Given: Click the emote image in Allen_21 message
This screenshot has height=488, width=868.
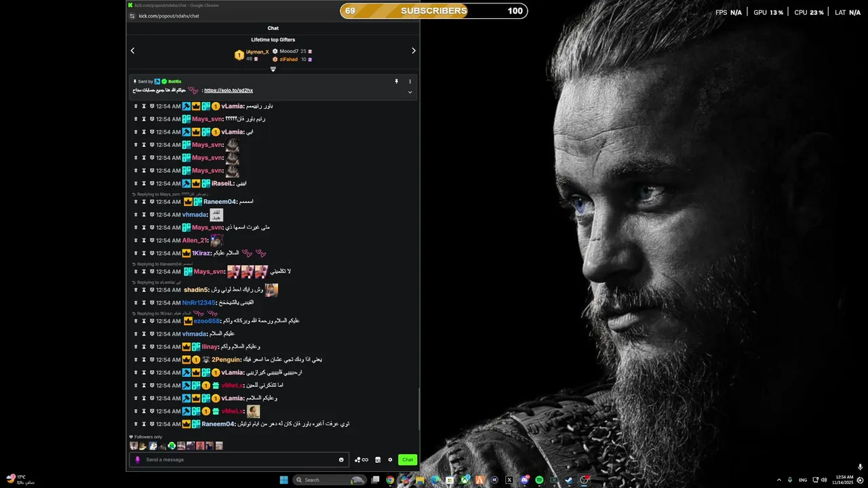Looking at the screenshot, I should [216, 240].
